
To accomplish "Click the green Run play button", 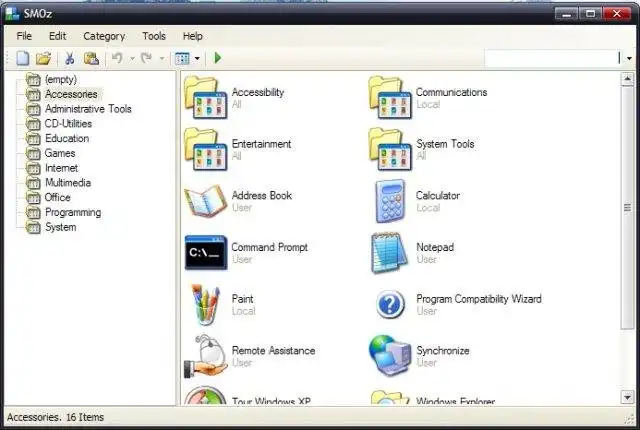I will click(x=218, y=58).
